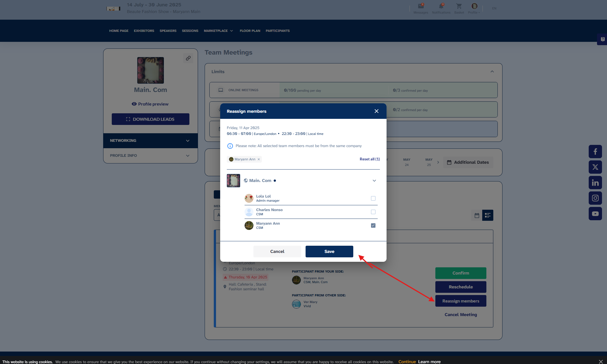Check the Charles Nonso checkbox

click(x=373, y=212)
